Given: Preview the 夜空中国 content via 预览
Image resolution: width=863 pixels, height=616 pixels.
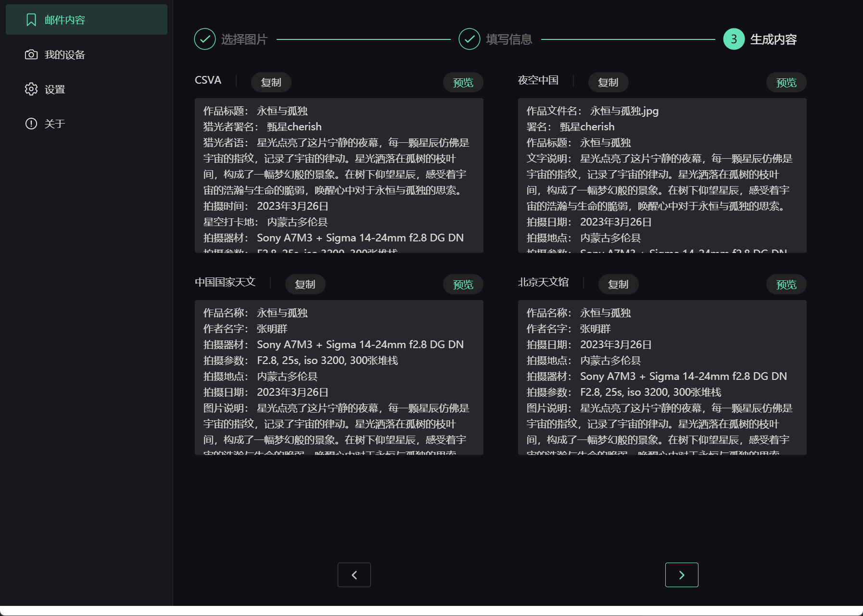Looking at the screenshot, I should coord(786,82).
